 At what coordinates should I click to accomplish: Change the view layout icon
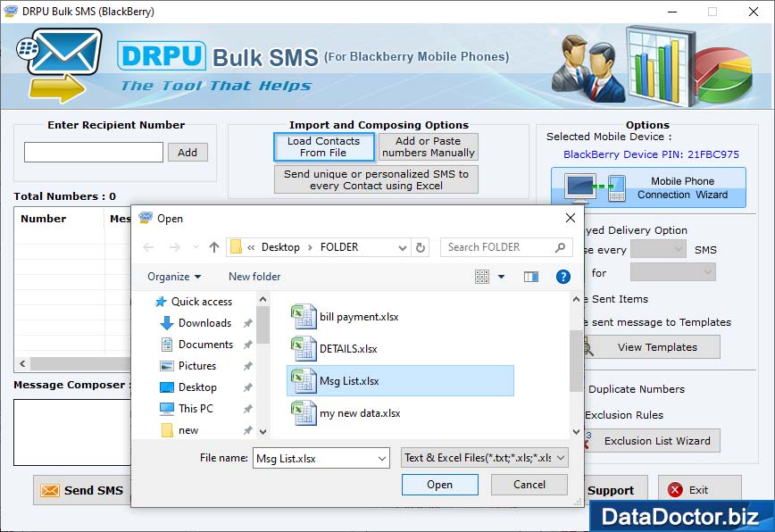[x=482, y=277]
